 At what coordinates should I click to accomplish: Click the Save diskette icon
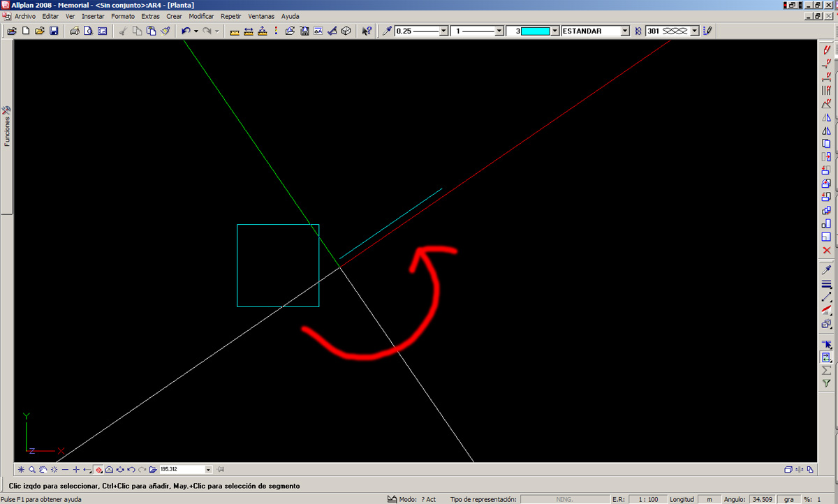(54, 31)
